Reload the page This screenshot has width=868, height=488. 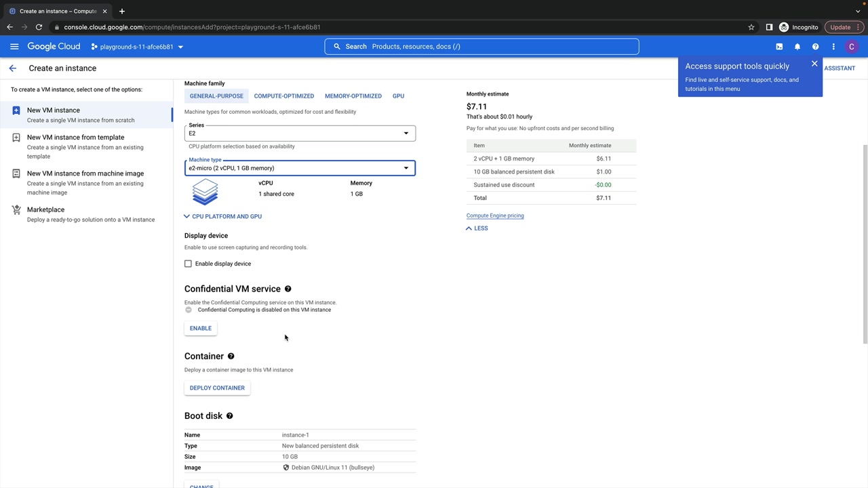click(39, 27)
